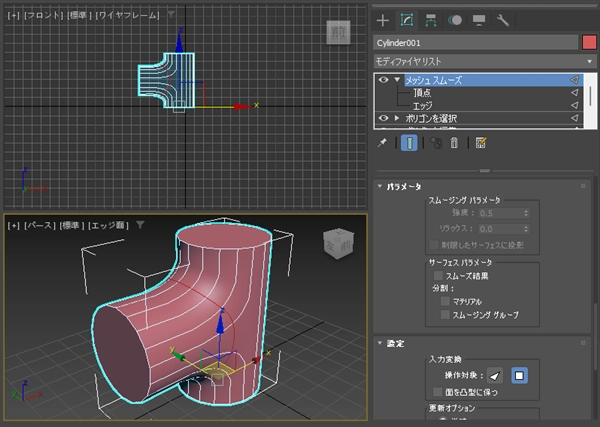The height and width of the screenshot is (427, 600).
Task: Click the perspective viewport ViewCube
Action: [339, 243]
